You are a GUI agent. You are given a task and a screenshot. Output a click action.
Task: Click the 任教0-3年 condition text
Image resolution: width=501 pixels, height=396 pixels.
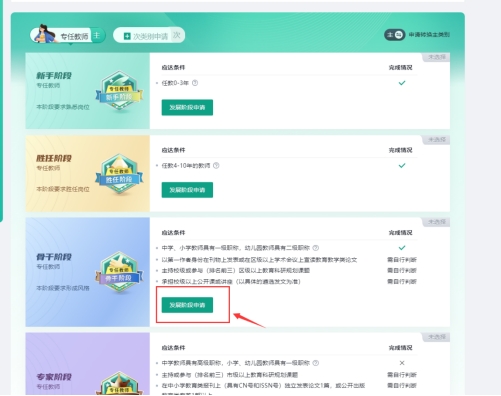175,83
